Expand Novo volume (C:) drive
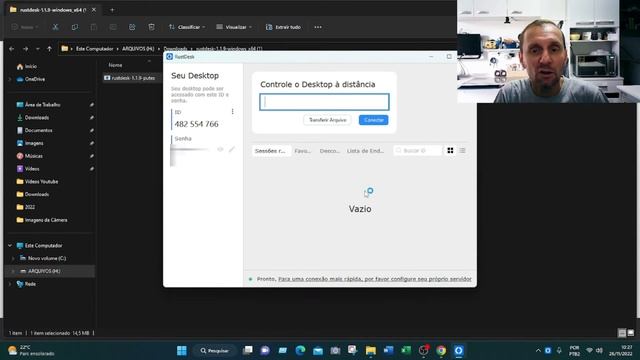 point(13,258)
